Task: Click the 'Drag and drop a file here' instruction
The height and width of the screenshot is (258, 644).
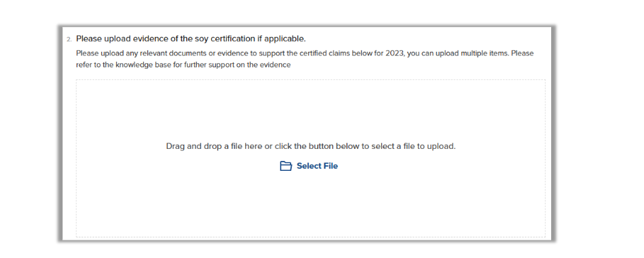Action: coord(214,146)
